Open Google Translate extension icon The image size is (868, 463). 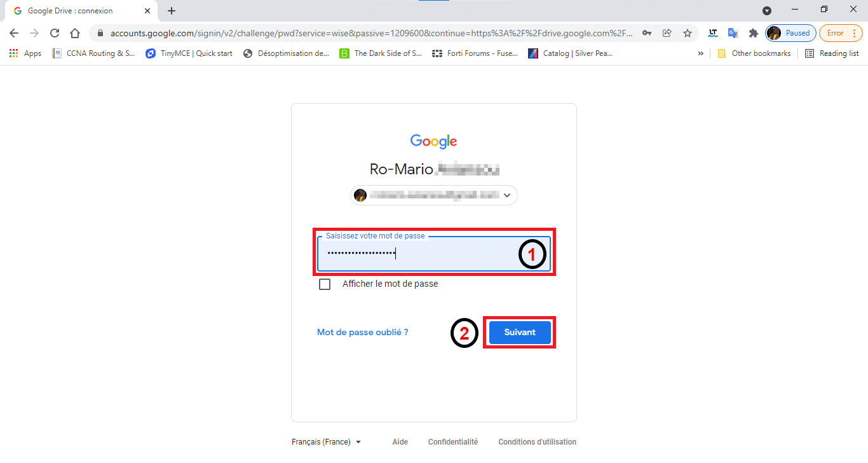coord(733,33)
